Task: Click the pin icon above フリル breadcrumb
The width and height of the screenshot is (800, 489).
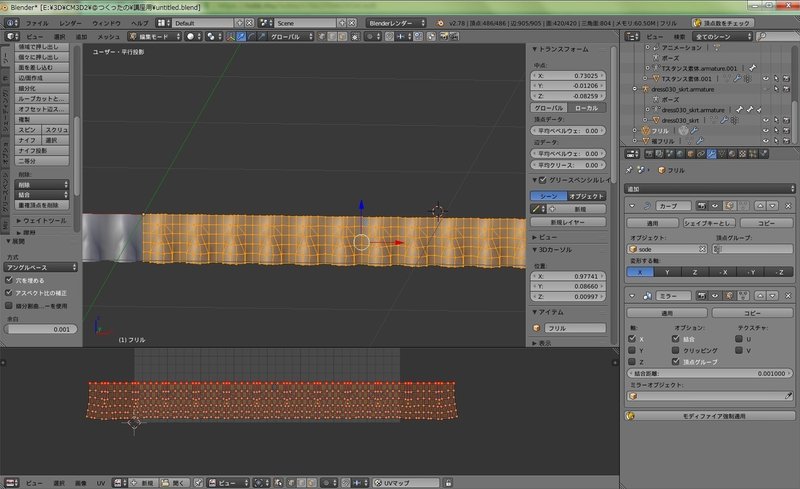Action: coord(629,170)
